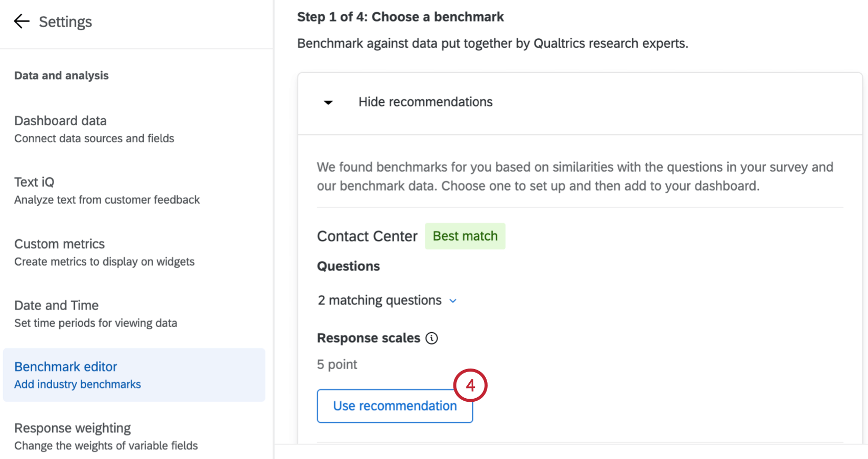
Task: Select the Data and analysis section header
Action: pos(61,75)
